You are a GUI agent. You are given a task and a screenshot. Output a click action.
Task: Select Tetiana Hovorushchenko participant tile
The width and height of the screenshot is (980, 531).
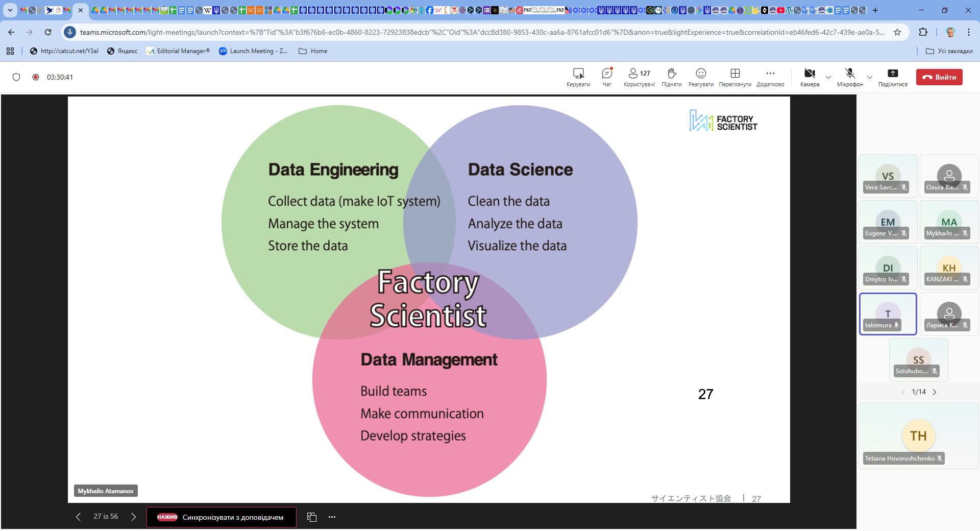point(918,436)
